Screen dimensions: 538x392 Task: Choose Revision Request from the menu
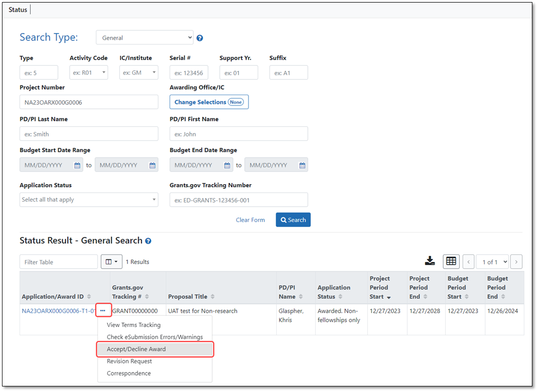pyautogui.click(x=129, y=361)
